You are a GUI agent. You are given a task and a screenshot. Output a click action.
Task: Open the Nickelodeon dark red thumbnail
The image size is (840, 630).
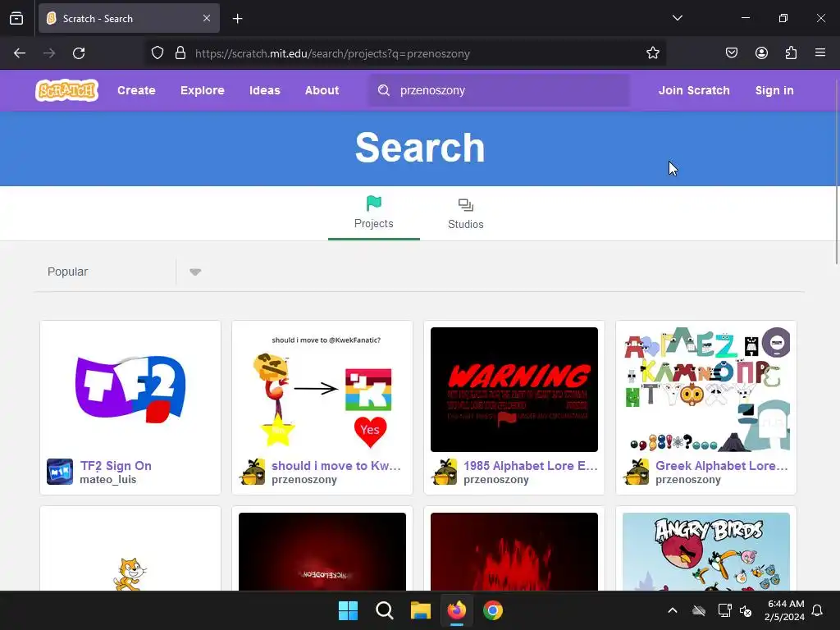coord(322,552)
